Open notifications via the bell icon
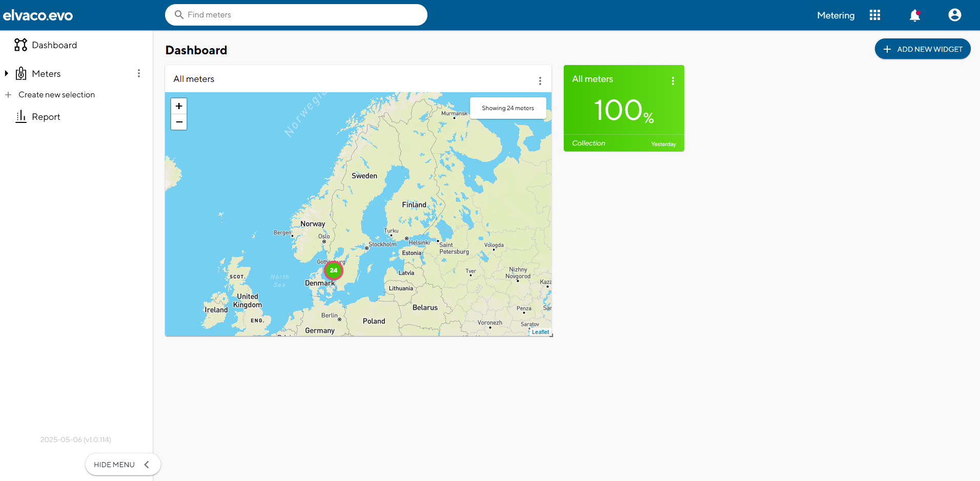Image resolution: width=980 pixels, height=481 pixels. coord(914,15)
